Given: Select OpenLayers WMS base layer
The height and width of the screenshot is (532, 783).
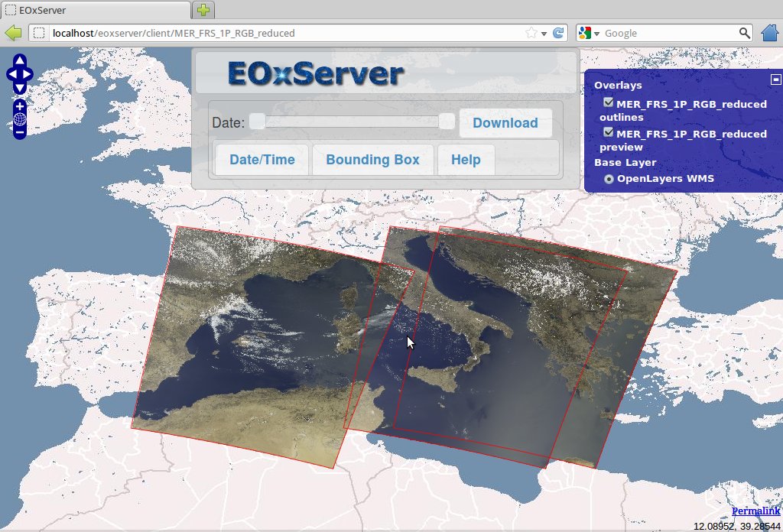Looking at the screenshot, I should [609, 179].
